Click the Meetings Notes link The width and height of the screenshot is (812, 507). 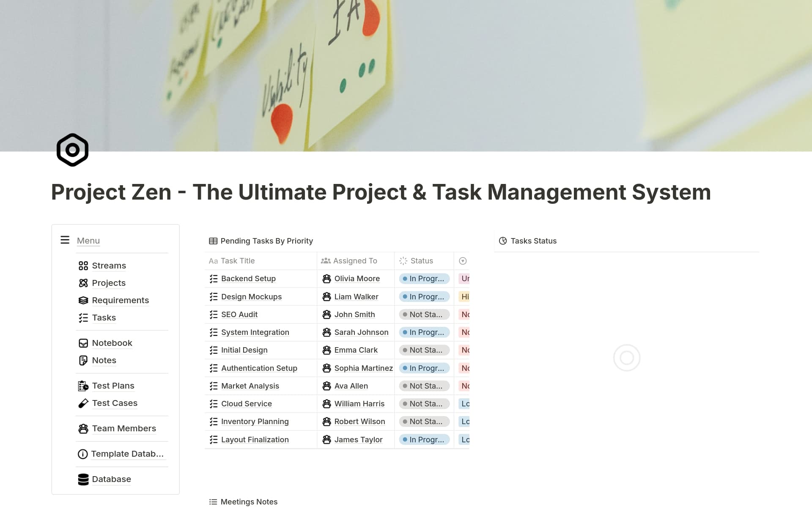click(249, 502)
